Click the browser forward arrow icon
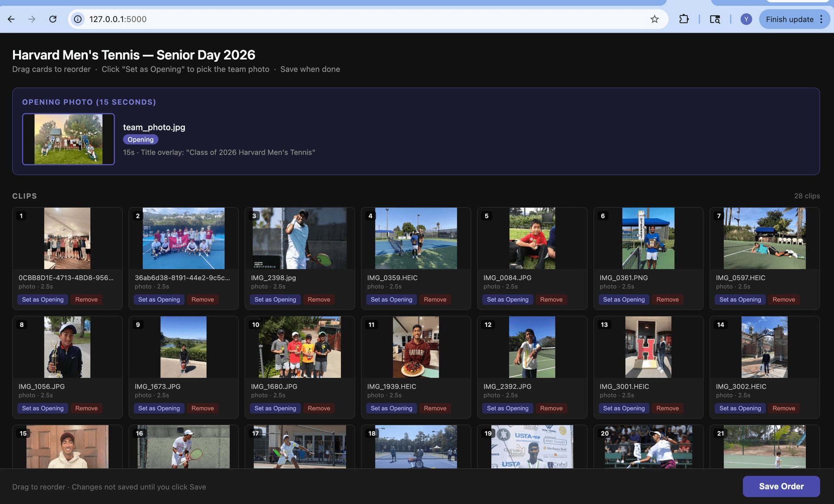This screenshot has height=504, width=834. [32, 19]
